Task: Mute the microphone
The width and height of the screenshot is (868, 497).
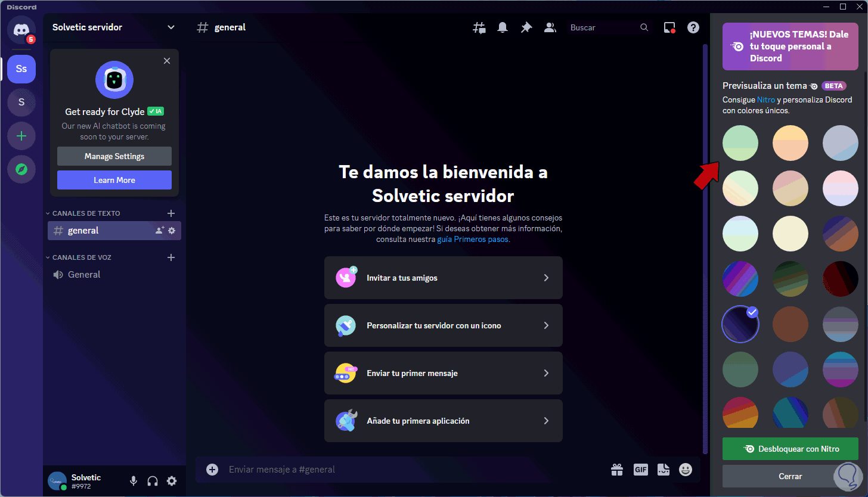Action: pos(134,481)
